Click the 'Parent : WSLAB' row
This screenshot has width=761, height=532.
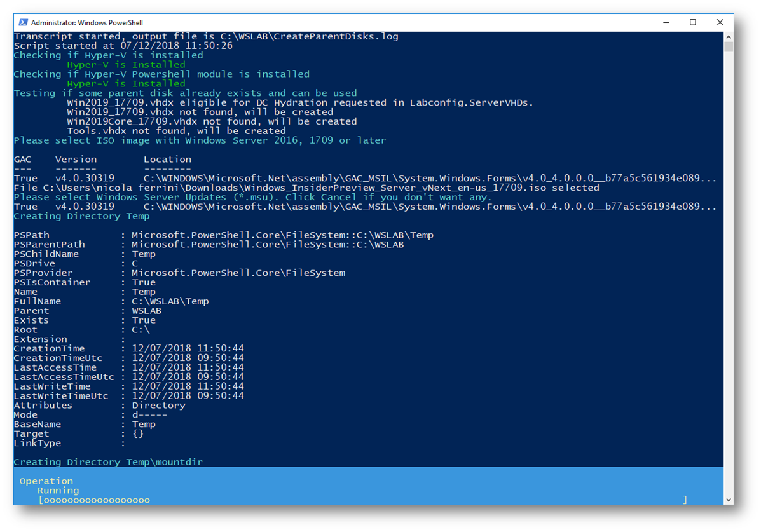[x=87, y=311]
